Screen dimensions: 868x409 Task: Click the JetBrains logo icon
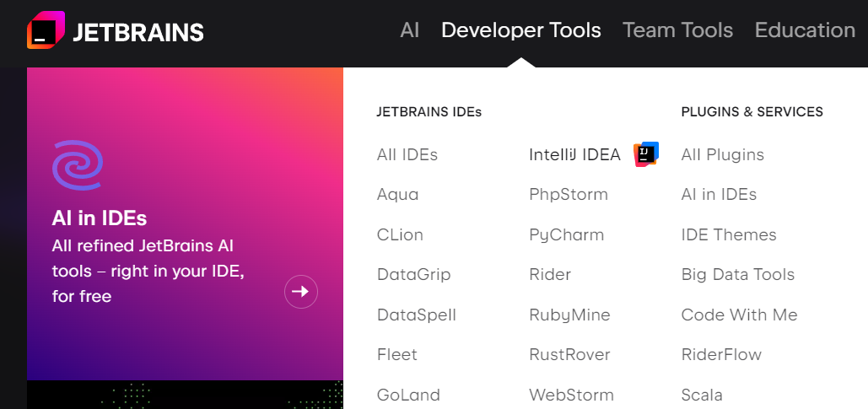pos(46,30)
